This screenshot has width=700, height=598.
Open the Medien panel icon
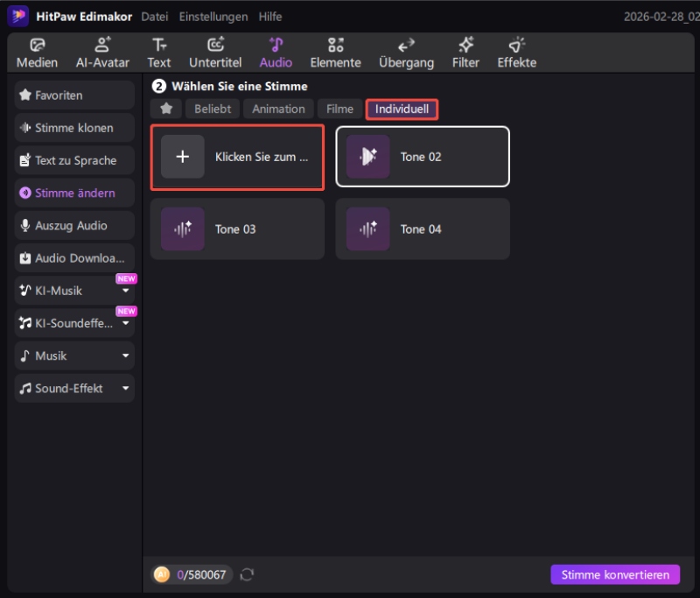pyautogui.click(x=37, y=46)
